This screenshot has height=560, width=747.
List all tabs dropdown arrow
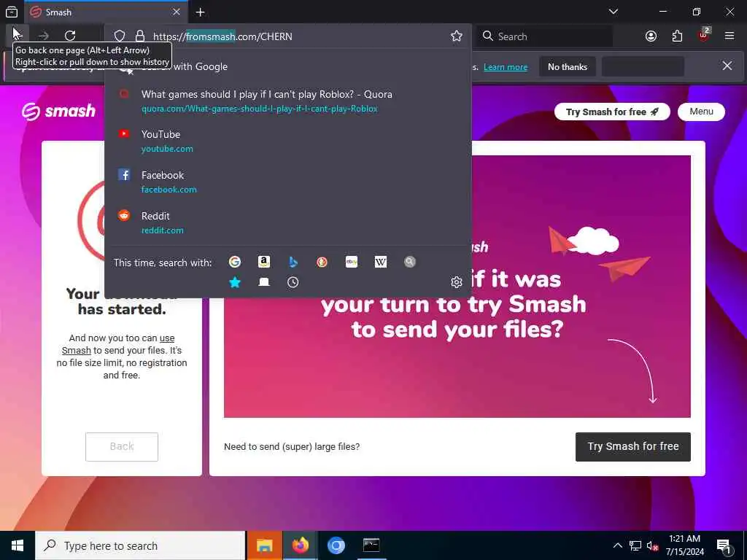tap(613, 12)
